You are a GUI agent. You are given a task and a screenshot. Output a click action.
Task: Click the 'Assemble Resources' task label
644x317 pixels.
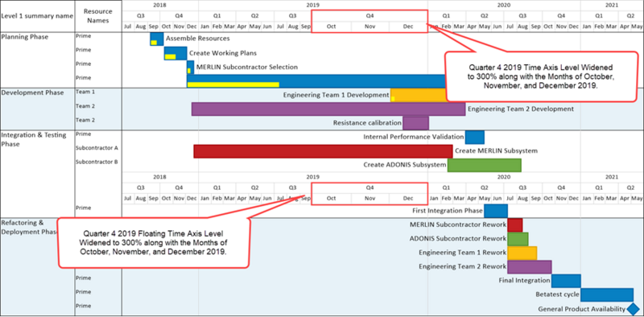point(198,39)
